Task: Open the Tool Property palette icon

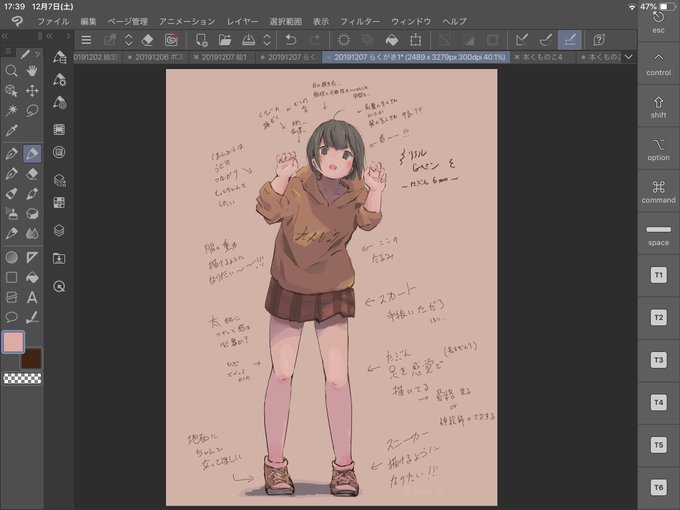Action: click(x=59, y=79)
